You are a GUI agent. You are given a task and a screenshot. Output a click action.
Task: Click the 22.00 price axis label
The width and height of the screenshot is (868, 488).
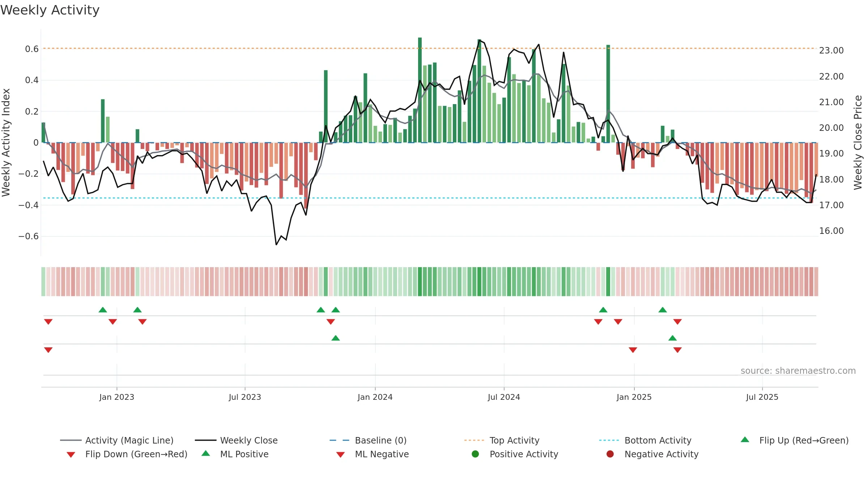pyautogui.click(x=831, y=76)
